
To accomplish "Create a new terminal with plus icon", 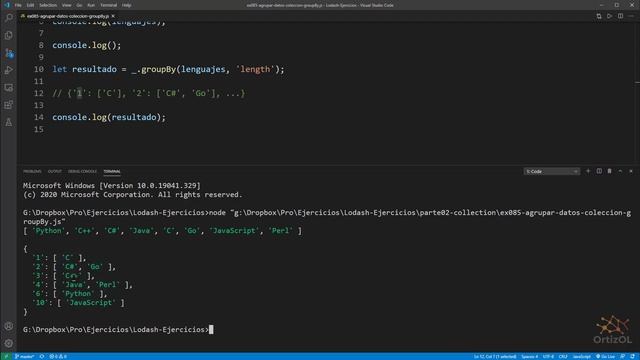I will click(x=588, y=171).
